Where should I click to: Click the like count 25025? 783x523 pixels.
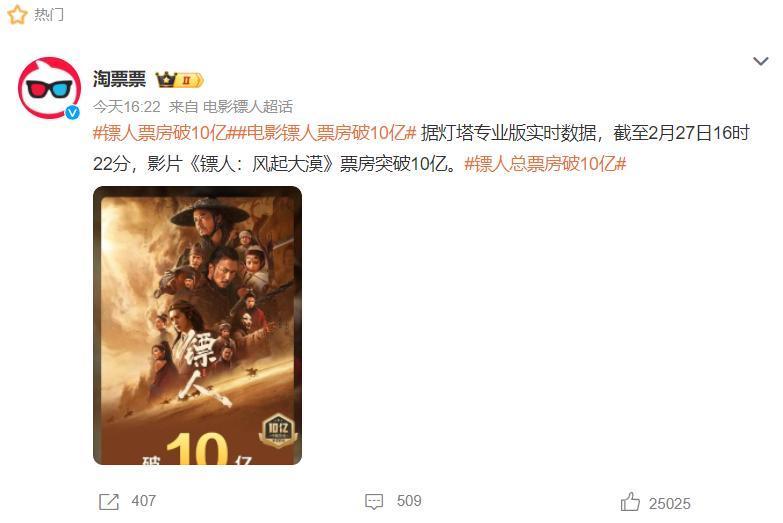click(x=670, y=504)
